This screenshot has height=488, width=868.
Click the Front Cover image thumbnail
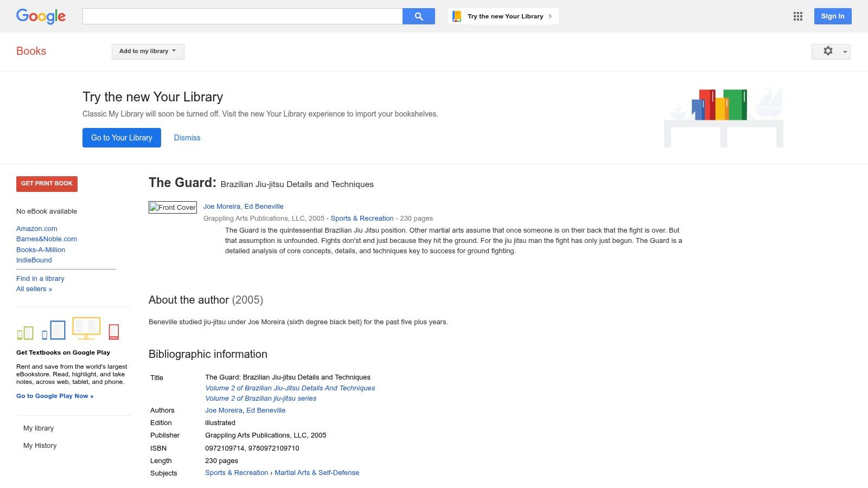(x=173, y=207)
